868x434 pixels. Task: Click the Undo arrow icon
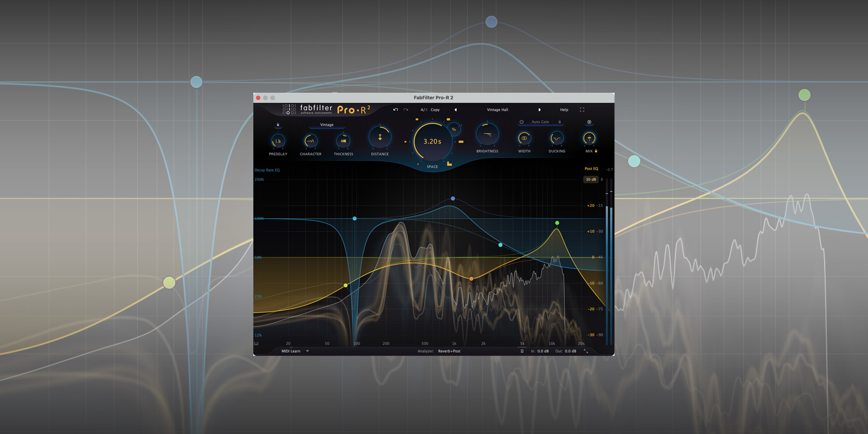point(395,110)
